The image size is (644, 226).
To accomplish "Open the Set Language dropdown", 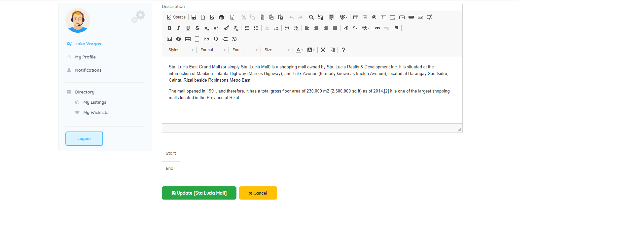I will click(365, 28).
